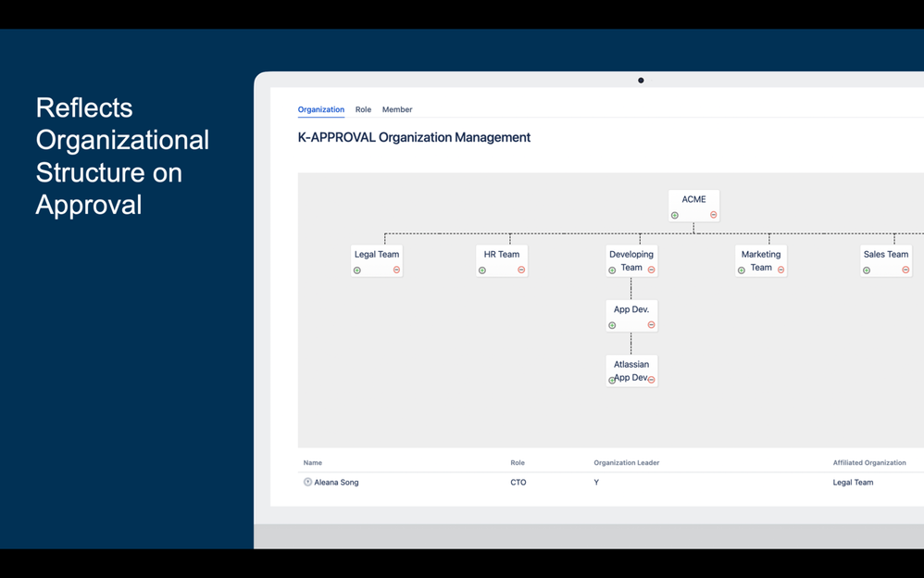This screenshot has height=578, width=924.
Task: Remove the HR Team node
Action: coord(521,270)
